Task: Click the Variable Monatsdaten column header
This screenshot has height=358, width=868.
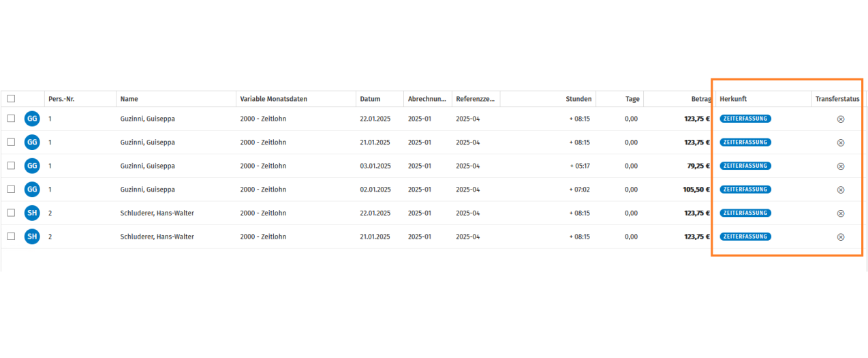Action: (273, 99)
